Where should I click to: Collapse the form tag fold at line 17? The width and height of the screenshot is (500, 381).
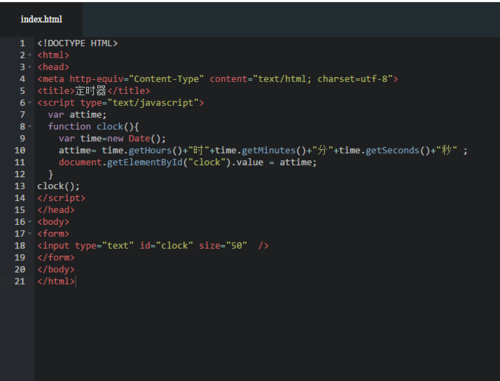(x=30, y=233)
